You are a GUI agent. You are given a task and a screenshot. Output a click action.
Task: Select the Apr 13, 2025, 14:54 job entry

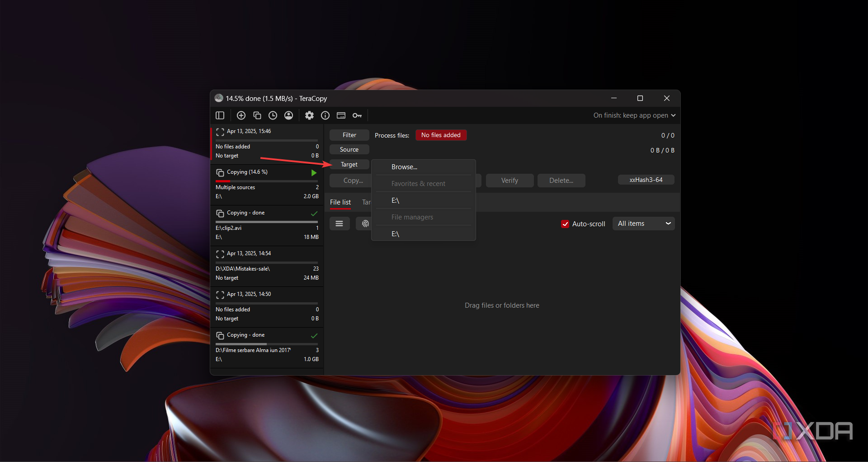click(x=267, y=266)
